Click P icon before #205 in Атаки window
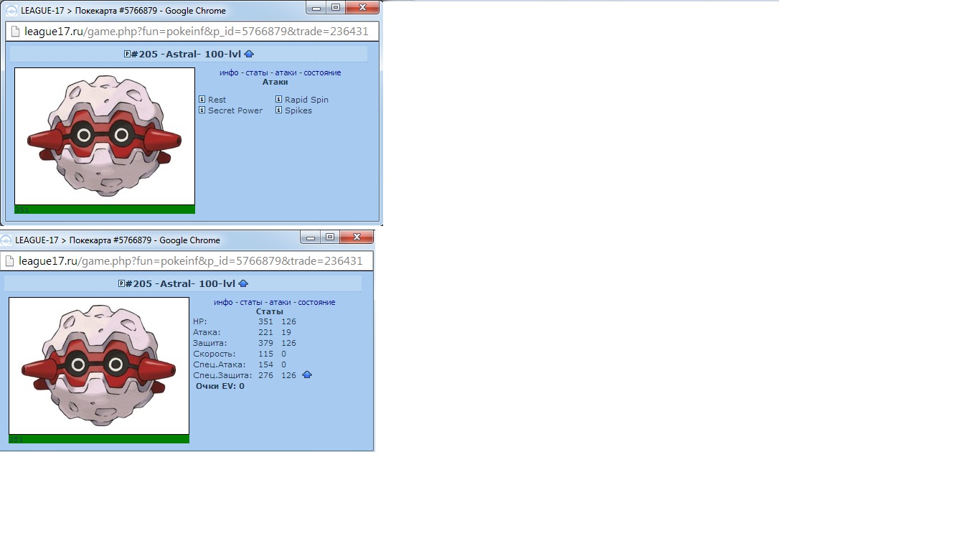Screen dimensions: 980x551 click(127, 54)
